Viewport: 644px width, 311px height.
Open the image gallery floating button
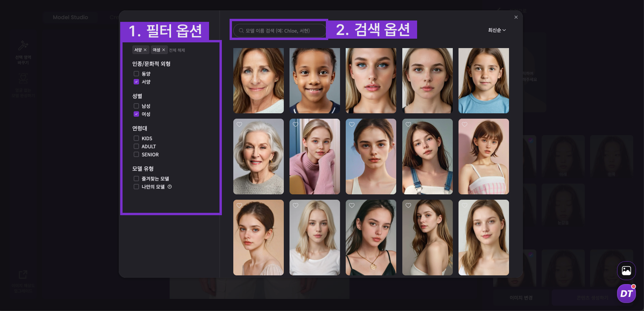point(626,271)
